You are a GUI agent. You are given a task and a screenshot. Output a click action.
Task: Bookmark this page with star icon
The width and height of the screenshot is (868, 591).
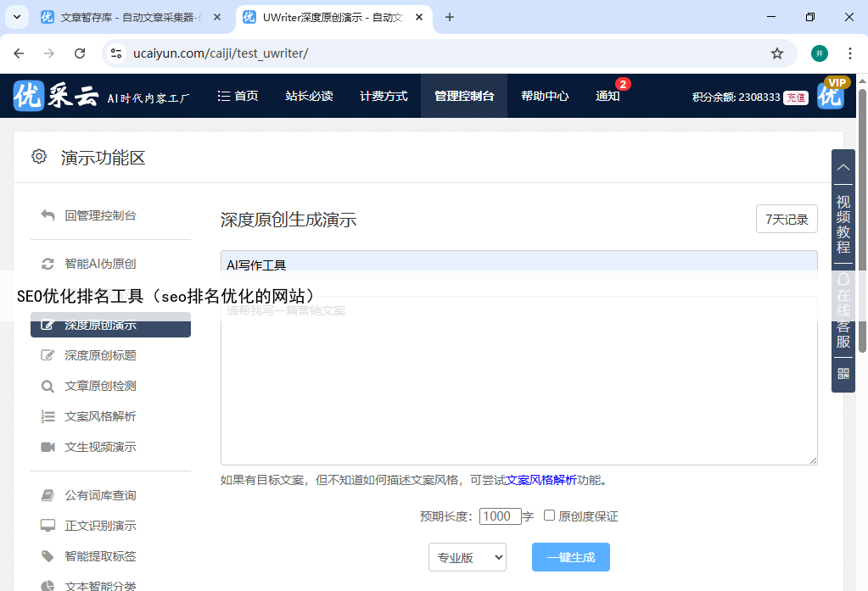776,53
